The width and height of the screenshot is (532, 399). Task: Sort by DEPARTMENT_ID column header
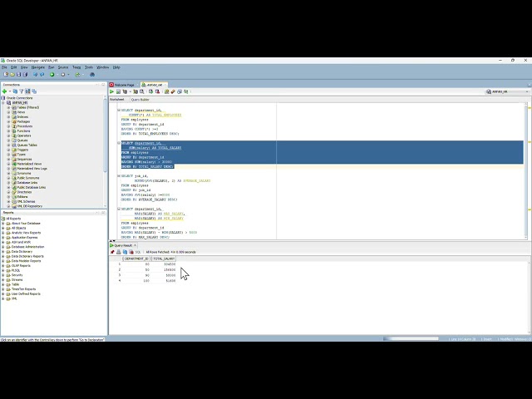pos(136,259)
